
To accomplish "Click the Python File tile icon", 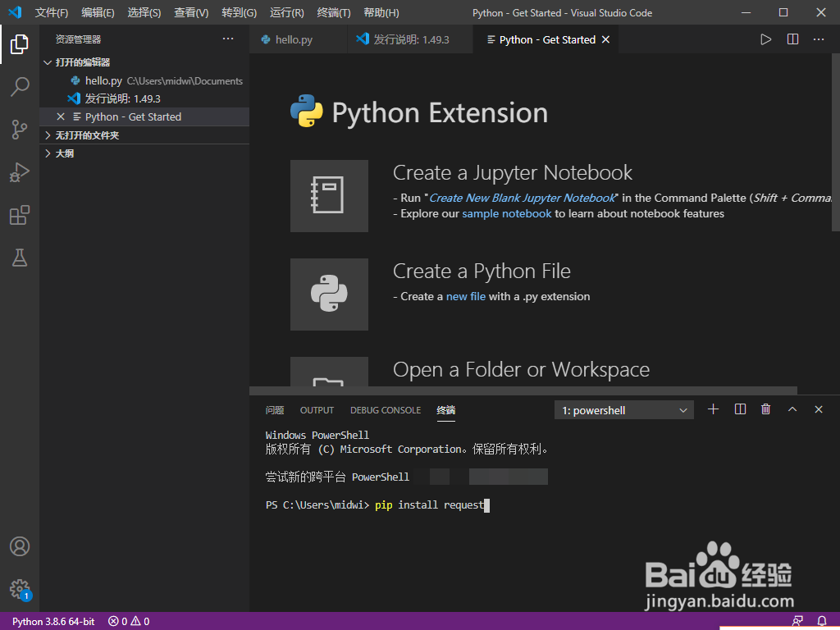I will tap(329, 294).
